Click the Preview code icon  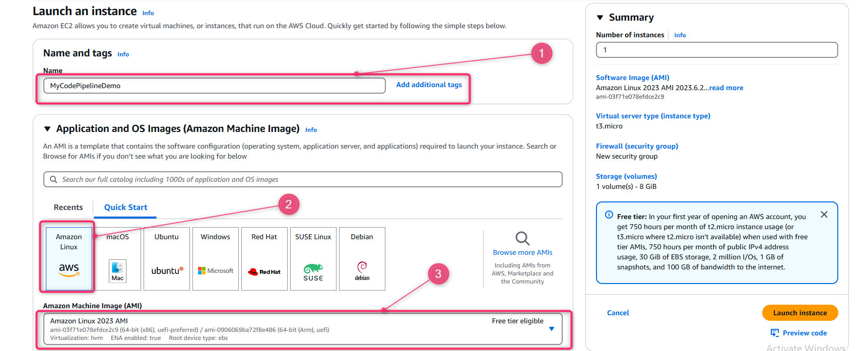[775, 333]
